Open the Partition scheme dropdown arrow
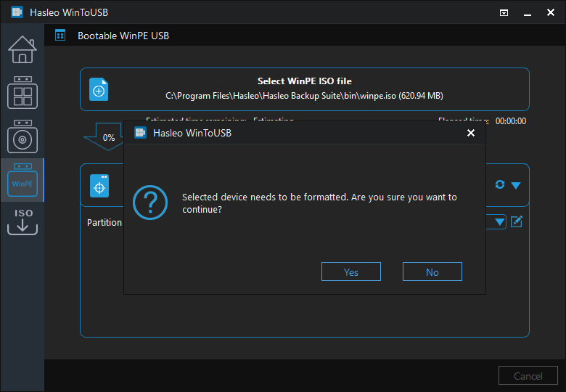 (499, 221)
